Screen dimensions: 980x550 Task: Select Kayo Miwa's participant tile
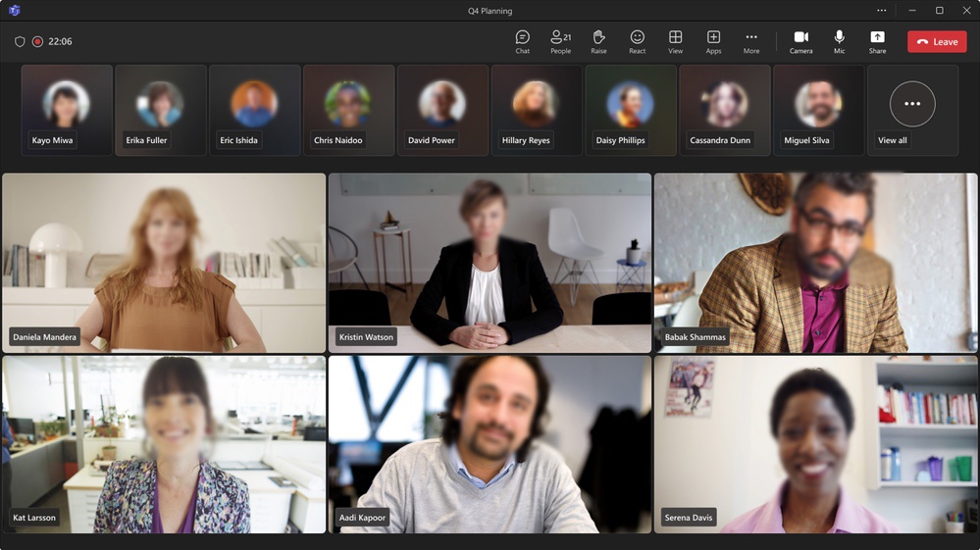[67, 110]
